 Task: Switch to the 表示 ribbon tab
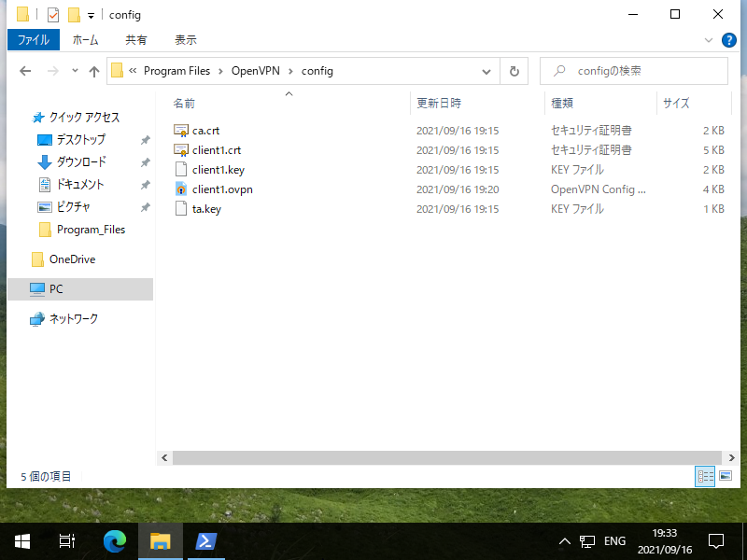184,39
